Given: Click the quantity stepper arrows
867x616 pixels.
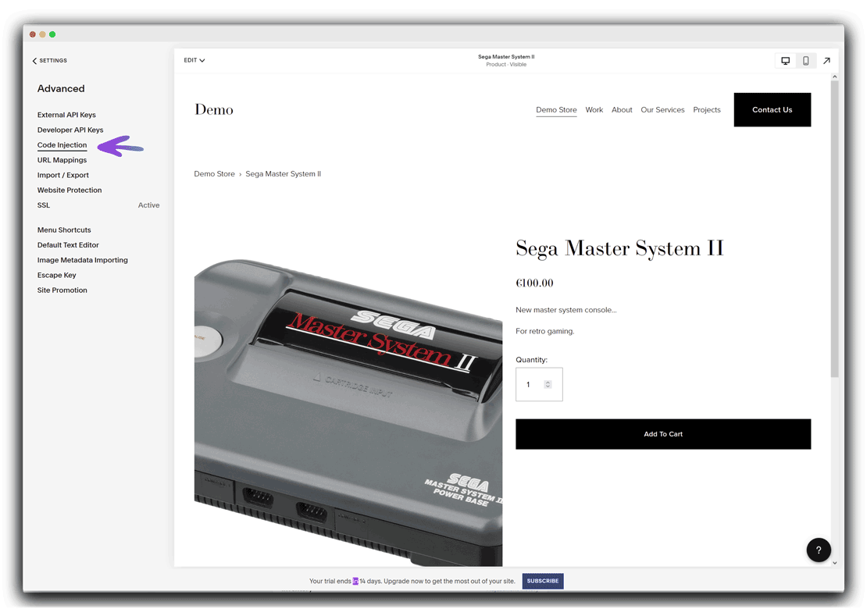Looking at the screenshot, I should click(x=548, y=385).
